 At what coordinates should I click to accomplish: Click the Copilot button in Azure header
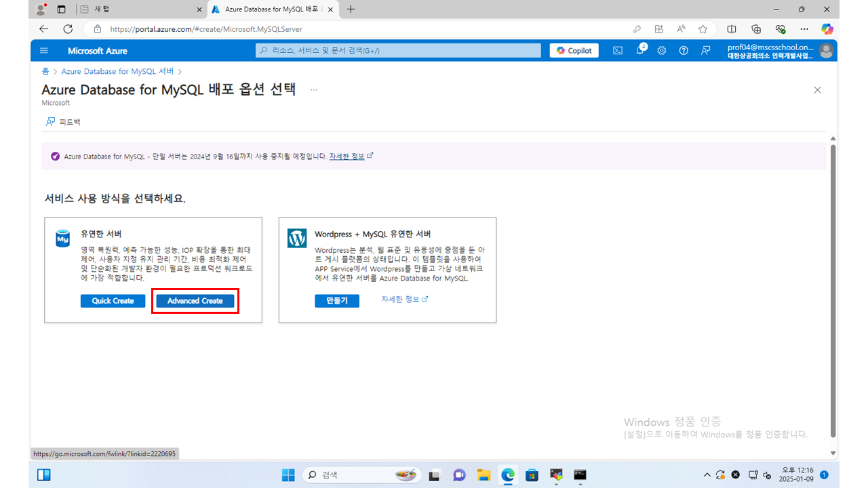574,51
